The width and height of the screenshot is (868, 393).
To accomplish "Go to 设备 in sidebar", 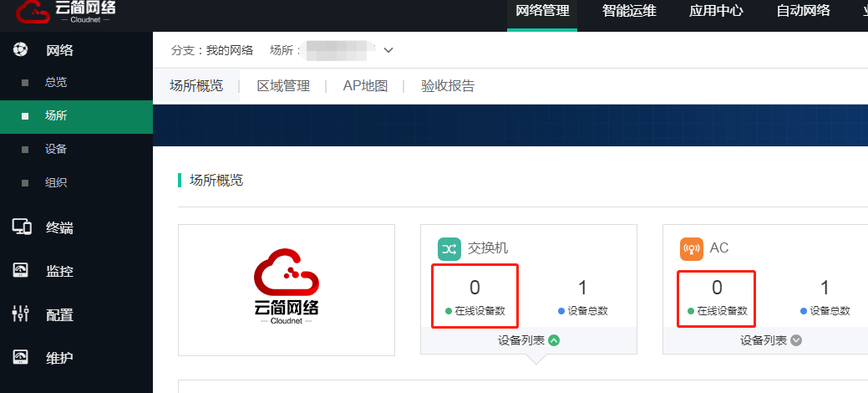I will pos(56,149).
